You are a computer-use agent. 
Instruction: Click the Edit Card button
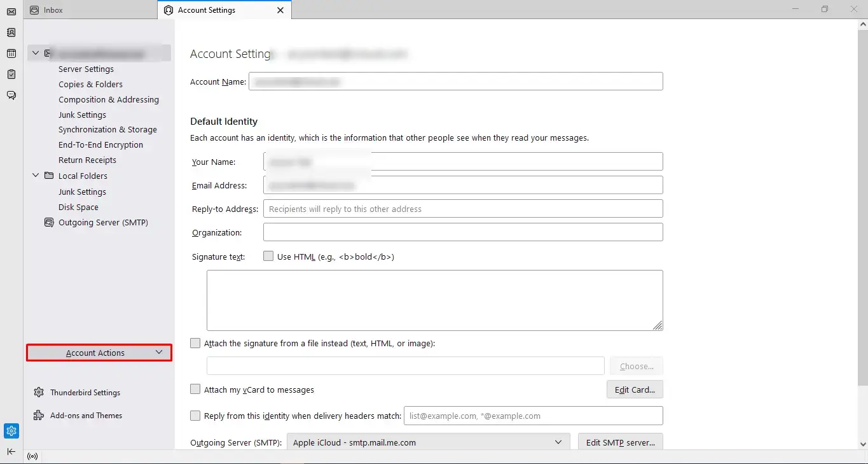click(x=635, y=390)
